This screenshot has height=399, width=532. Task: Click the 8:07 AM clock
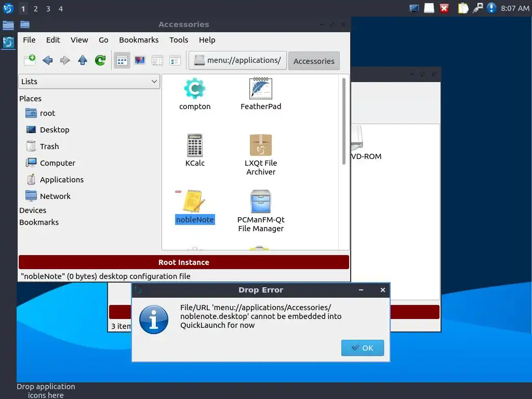[515, 8]
